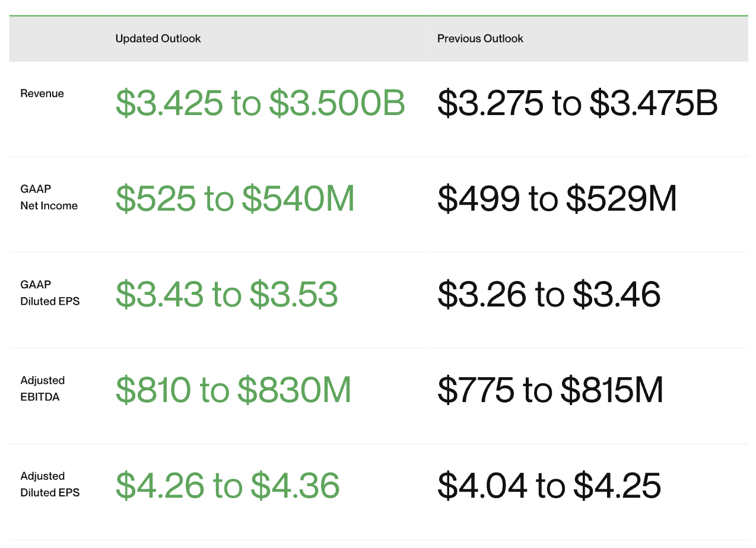Click the previous revenue outlook $3.275 to $3.475B
The height and width of the screenshot is (548, 756).
tap(577, 103)
